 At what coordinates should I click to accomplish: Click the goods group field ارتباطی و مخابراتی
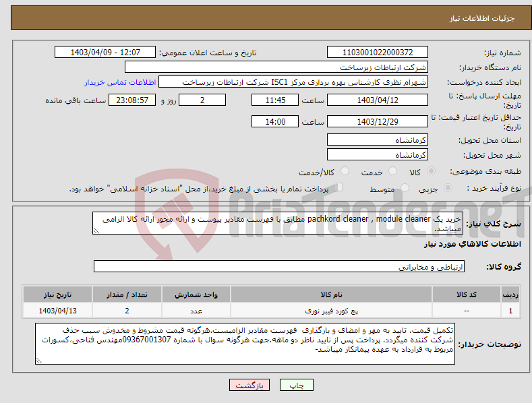coord(279,267)
